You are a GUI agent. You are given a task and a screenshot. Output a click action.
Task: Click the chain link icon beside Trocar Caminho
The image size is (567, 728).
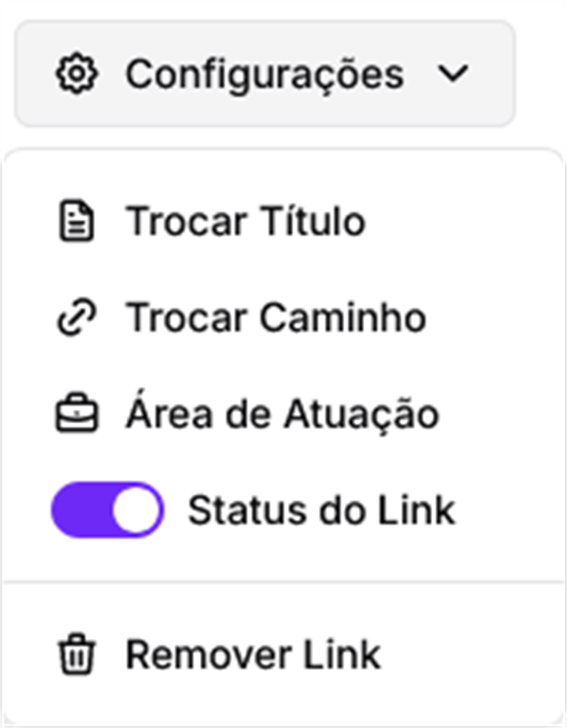[x=76, y=317]
